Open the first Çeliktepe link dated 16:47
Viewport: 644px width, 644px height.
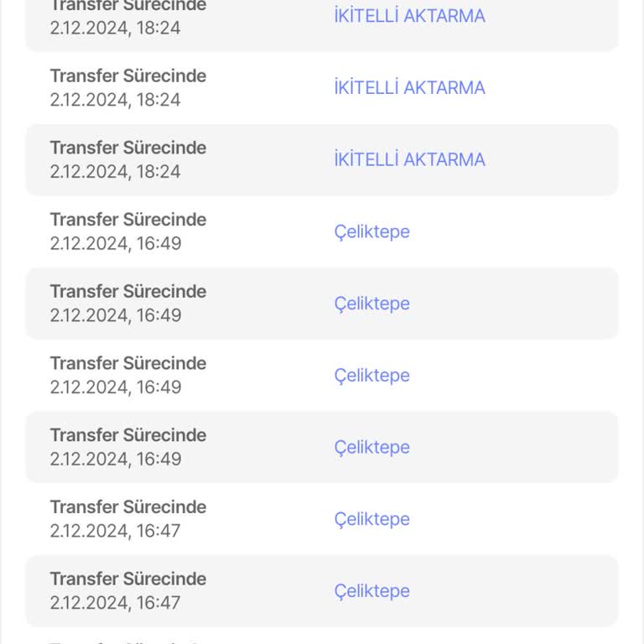click(371, 519)
